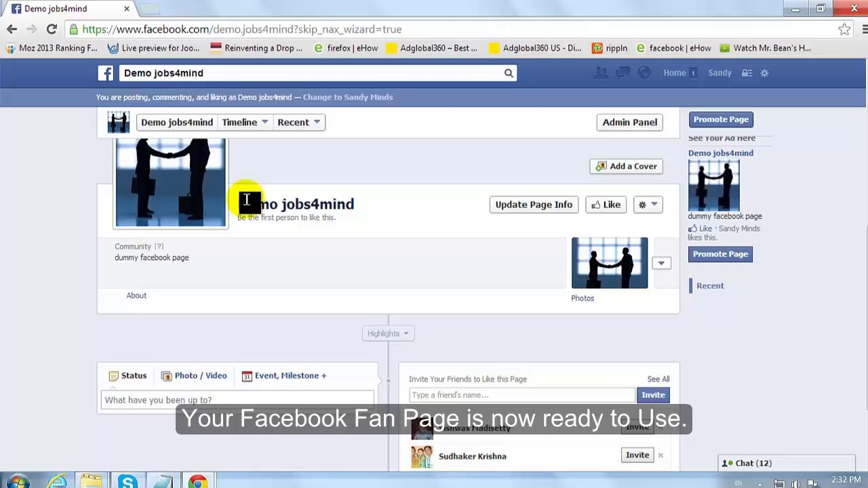The width and height of the screenshot is (868, 488).
Task: Click the Facebook logo icon
Action: (105, 73)
